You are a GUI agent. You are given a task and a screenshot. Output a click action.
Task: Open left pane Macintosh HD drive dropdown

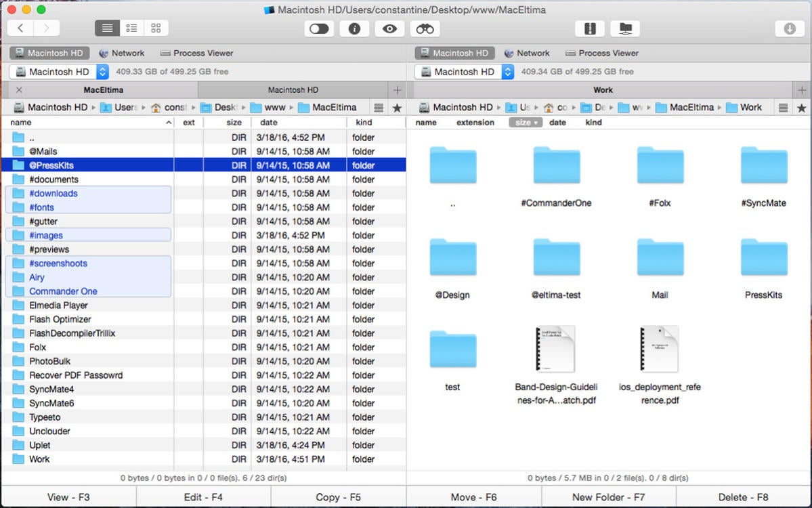[x=59, y=72]
